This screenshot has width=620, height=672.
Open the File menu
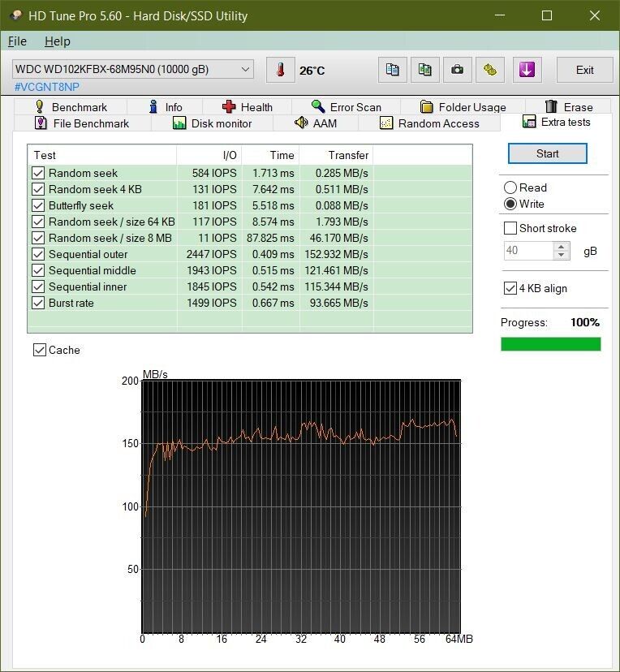tap(17, 41)
